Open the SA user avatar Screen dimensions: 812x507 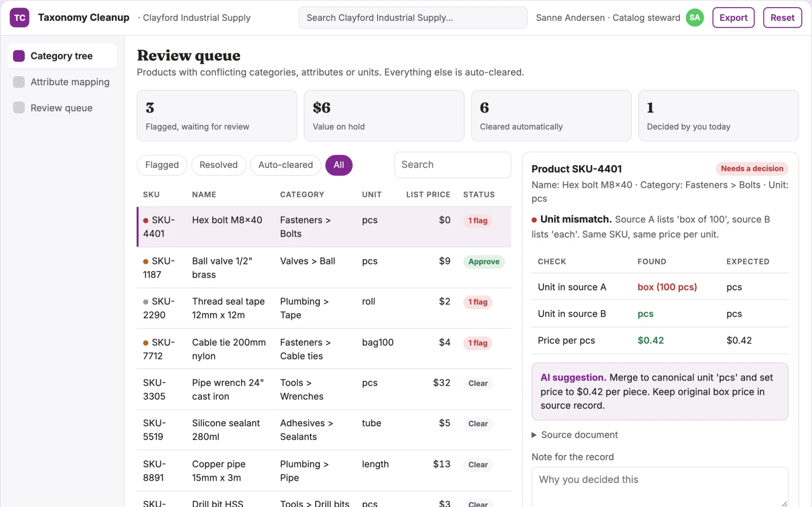pos(695,18)
